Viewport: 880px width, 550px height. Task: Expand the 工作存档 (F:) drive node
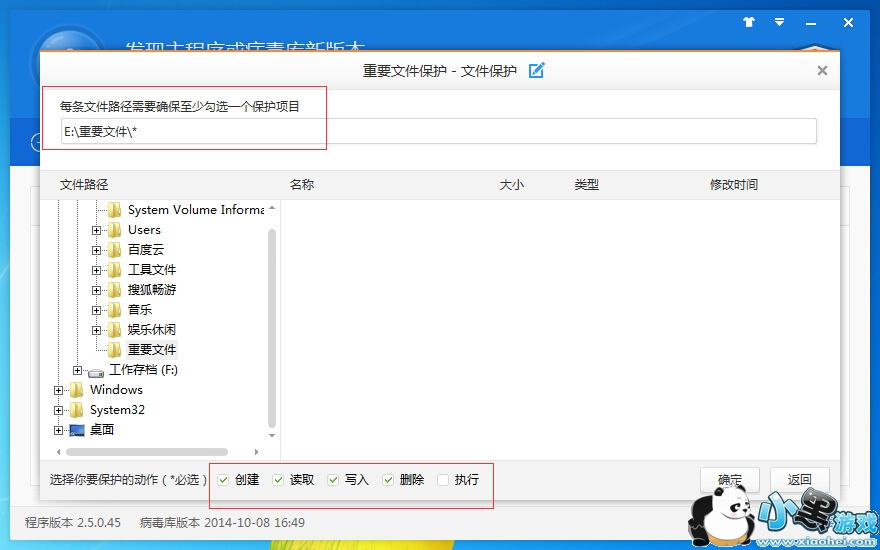77,370
